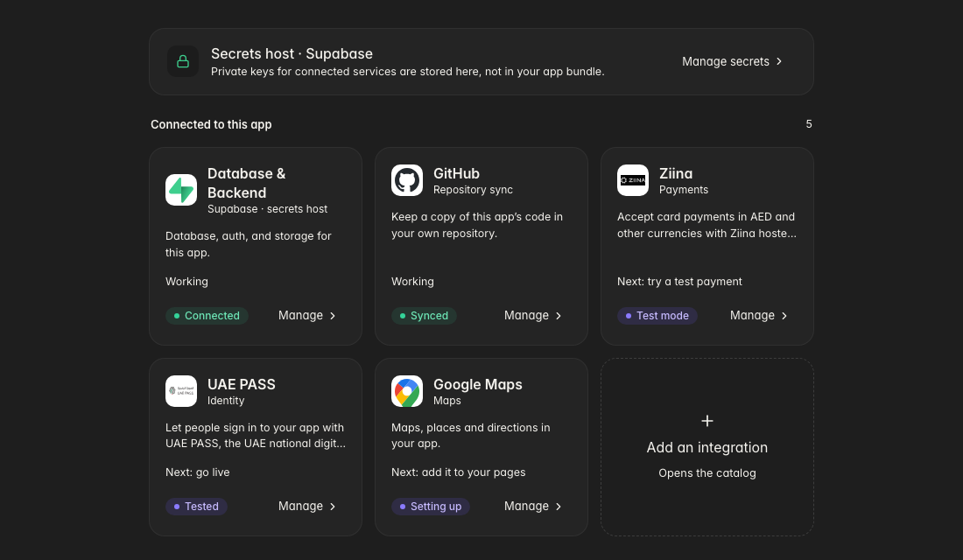Click the UAE PASS card title

[x=242, y=384]
